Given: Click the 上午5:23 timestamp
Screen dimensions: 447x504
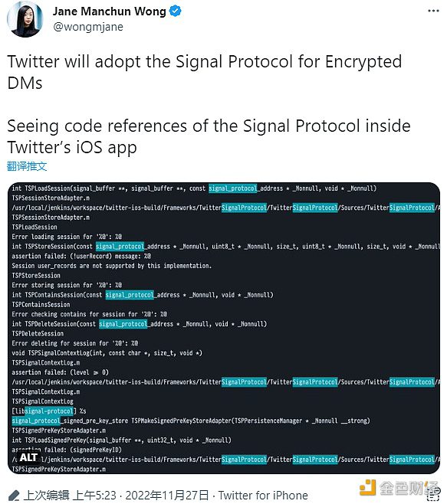Looking at the screenshot, I should click(x=94, y=496).
